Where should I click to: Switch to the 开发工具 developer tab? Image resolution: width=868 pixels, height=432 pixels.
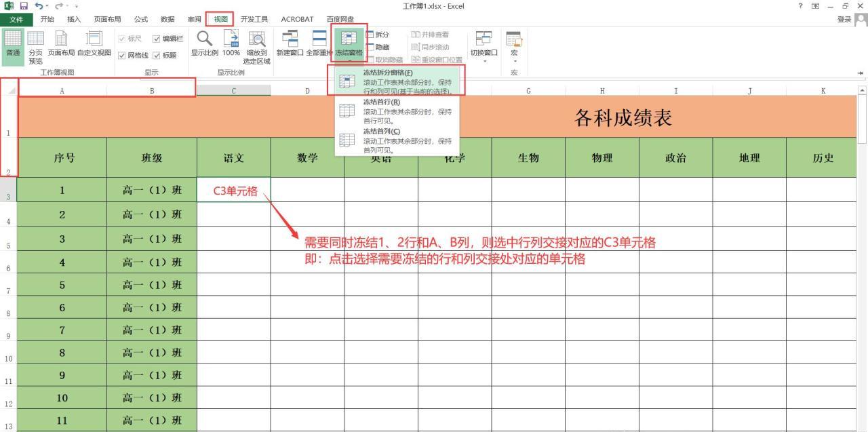point(254,19)
